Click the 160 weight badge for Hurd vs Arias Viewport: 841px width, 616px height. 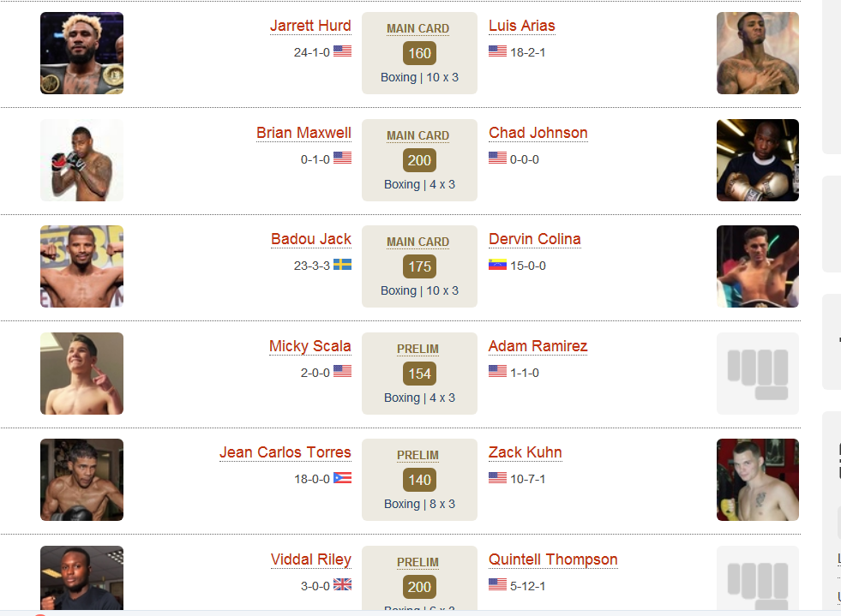pos(419,53)
